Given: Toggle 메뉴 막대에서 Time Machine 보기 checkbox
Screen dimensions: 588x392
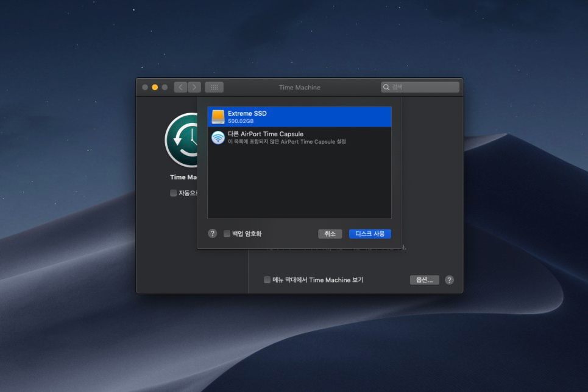Looking at the screenshot, I should pyautogui.click(x=267, y=280).
